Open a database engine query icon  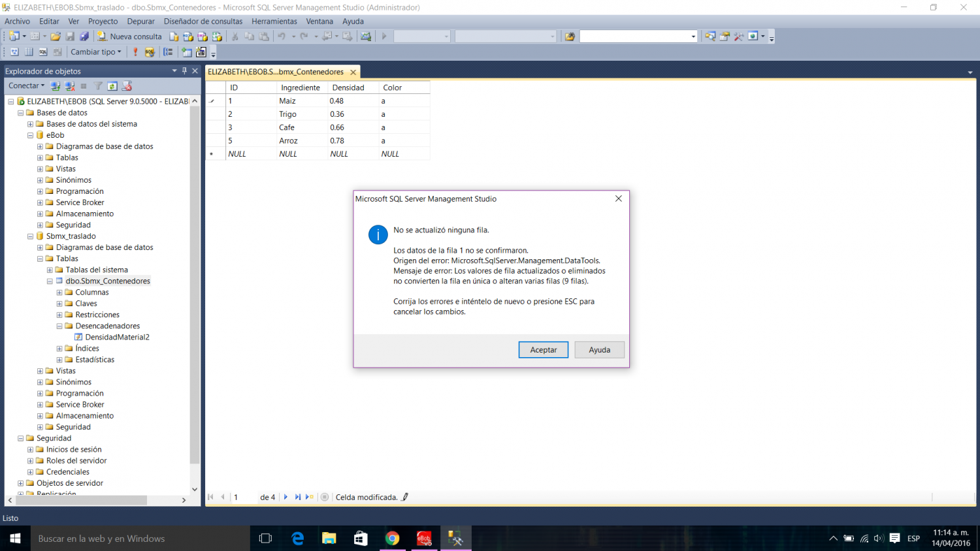tap(174, 37)
